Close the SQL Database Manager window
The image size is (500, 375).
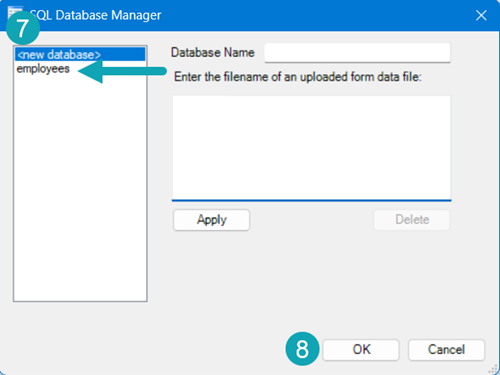[x=481, y=15]
